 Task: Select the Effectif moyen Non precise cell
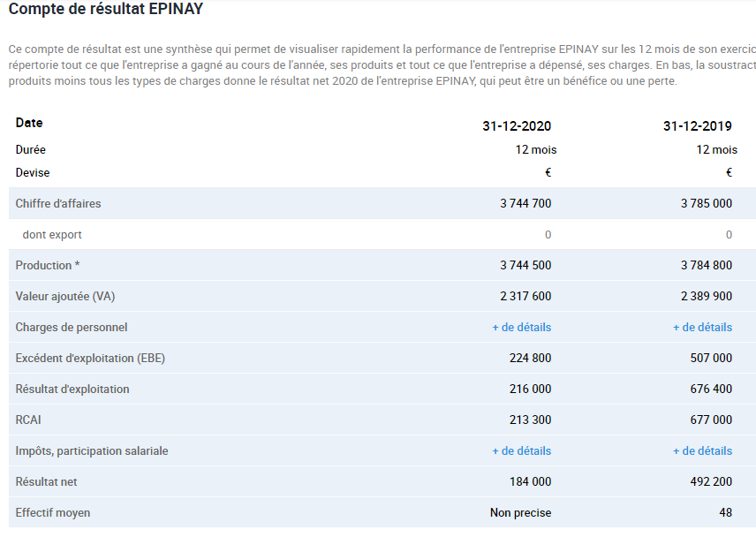[521, 512]
